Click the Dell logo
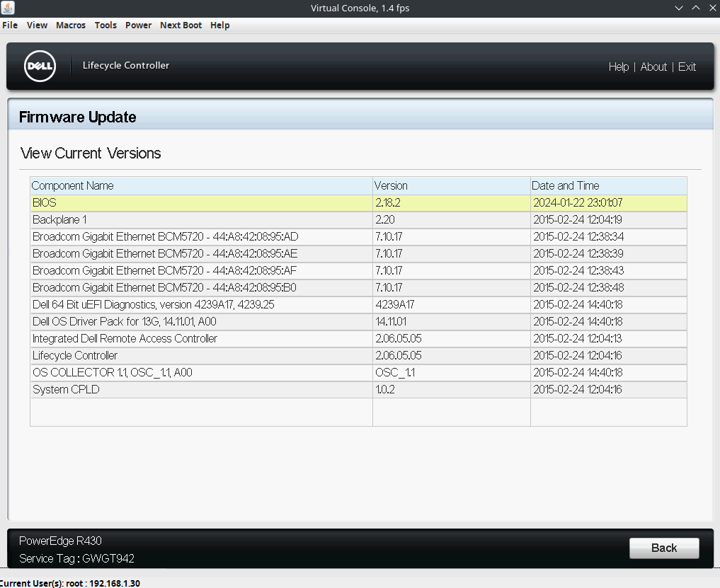The width and height of the screenshot is (720, 588). (39, 66)
